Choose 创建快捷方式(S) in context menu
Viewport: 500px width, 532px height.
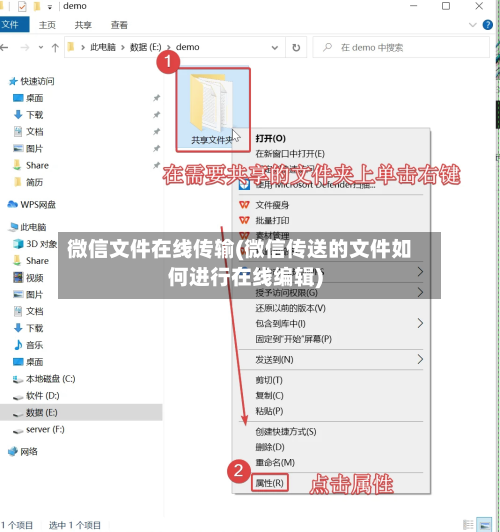pos(286,432)
